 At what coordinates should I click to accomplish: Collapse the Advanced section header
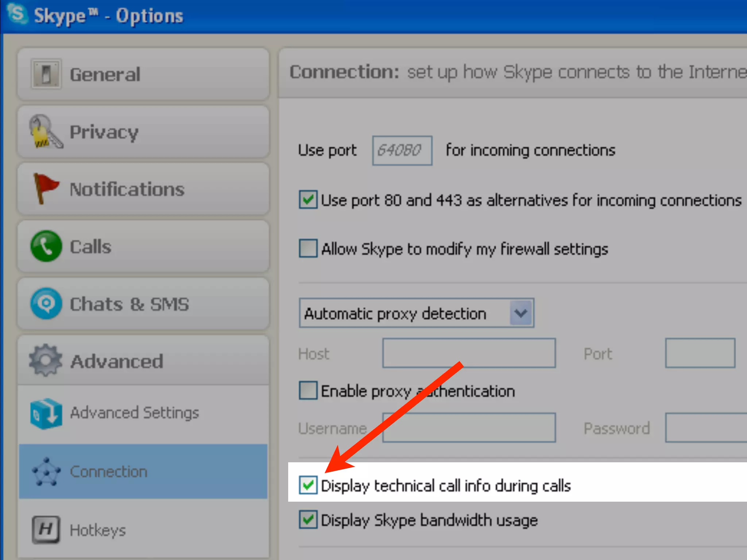click(x=143, y=360)
